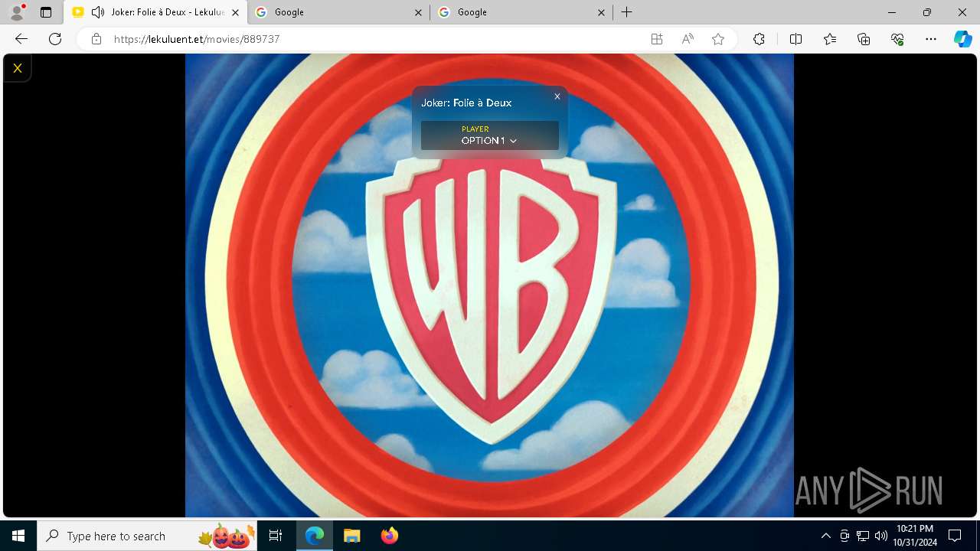Open Browser essentials

click(x=897, y=39)
